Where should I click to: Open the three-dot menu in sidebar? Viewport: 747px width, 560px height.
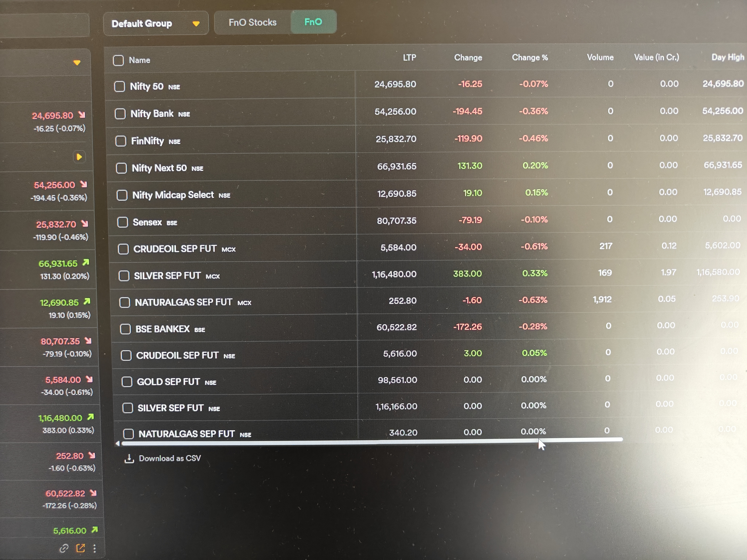point(94,548)
